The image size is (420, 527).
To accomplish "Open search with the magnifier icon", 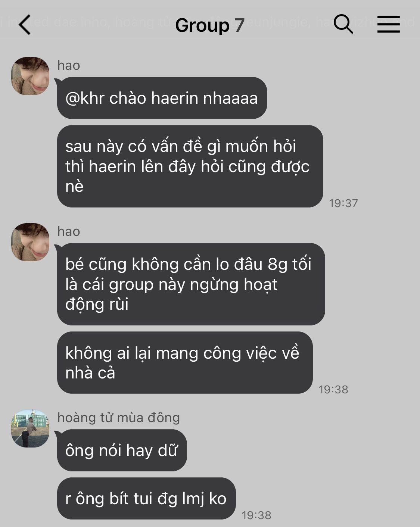I will [343, 24].
